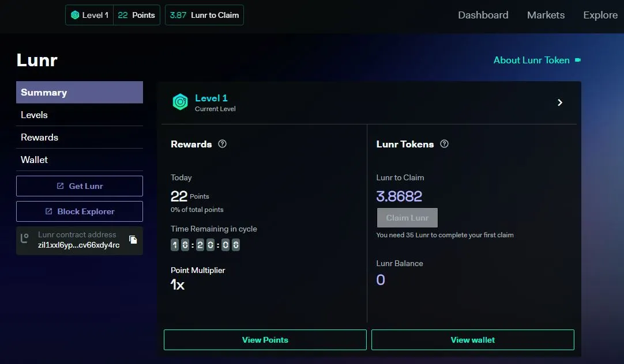Open the Rewards help question-mark icon
624x364 pixels.
tap(222, 144)
